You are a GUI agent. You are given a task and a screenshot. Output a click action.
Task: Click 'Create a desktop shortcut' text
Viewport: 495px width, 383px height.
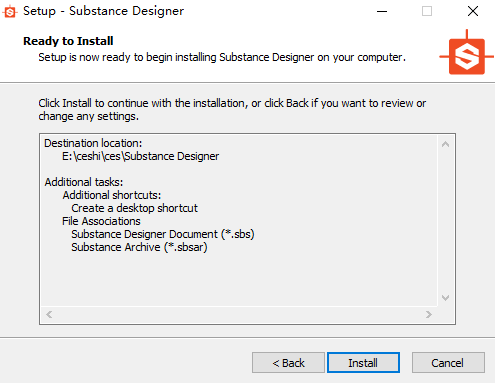click(134, 208)
